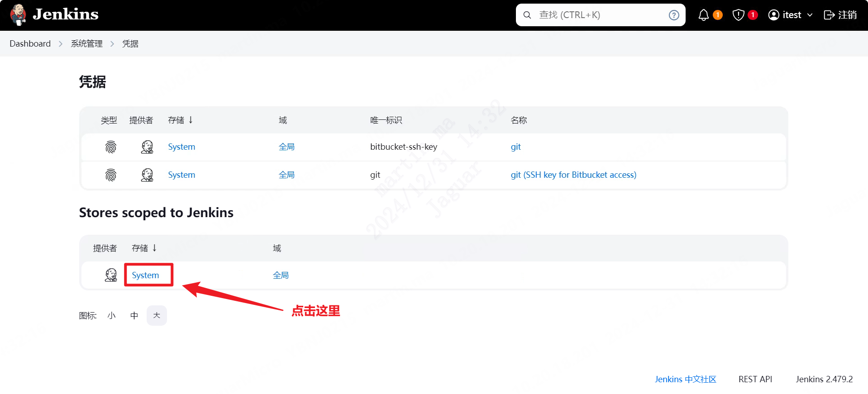Set icon size to 小

click(x=112, y=315)
